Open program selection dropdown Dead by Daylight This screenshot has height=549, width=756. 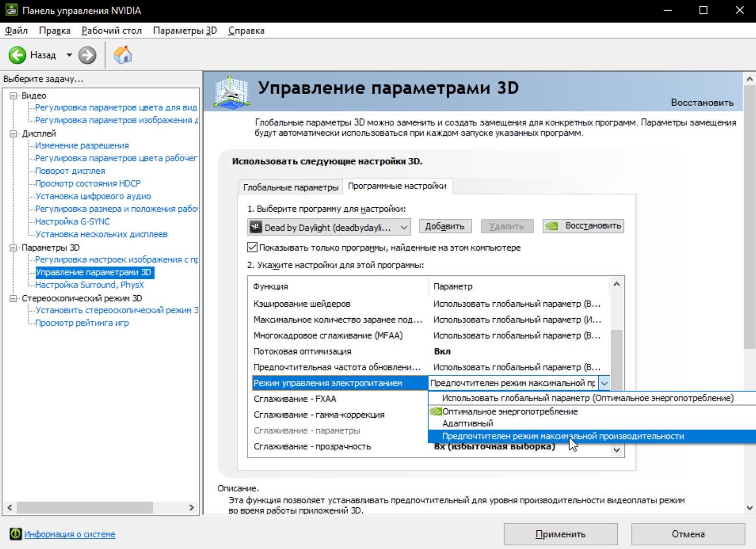[329, 227]
